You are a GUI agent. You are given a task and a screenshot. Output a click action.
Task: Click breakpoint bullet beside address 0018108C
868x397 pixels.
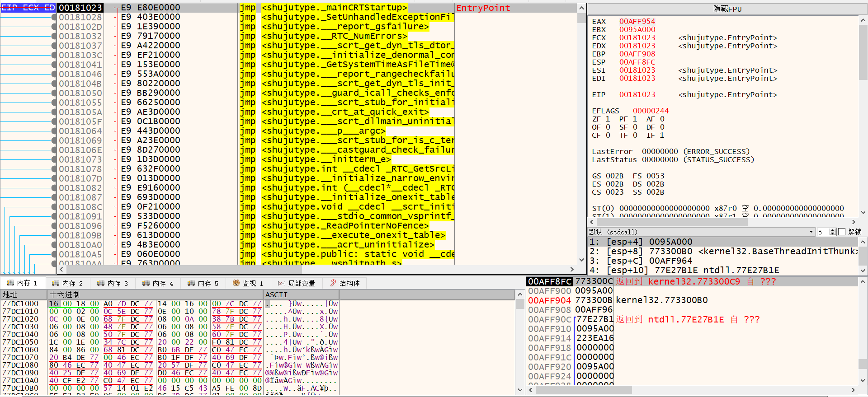click(54, 207)
